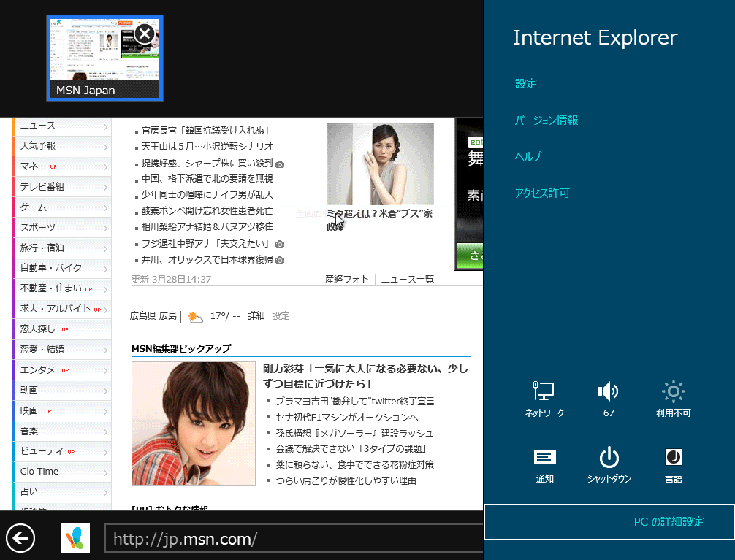Screen dimensions: 735x560
Task: Open 孫氏構想『メガソーラー』建設ラッシュ link
Action: (x=354, y=434)
